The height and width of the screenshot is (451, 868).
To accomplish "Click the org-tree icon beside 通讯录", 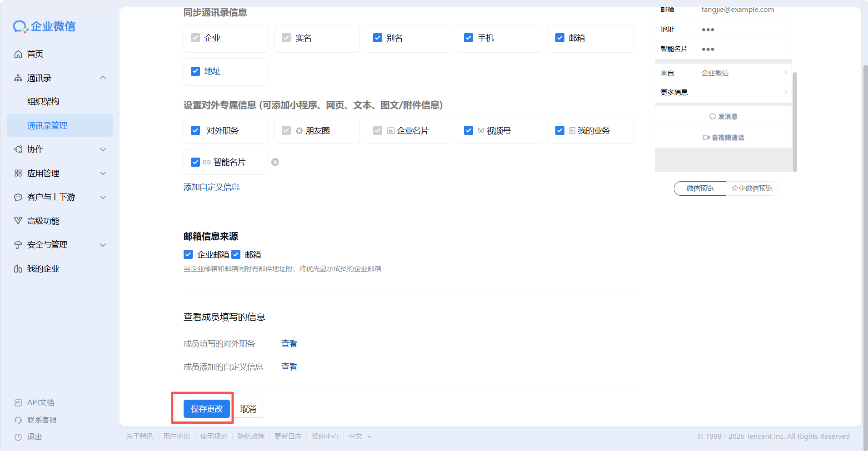I will [18, 78].
